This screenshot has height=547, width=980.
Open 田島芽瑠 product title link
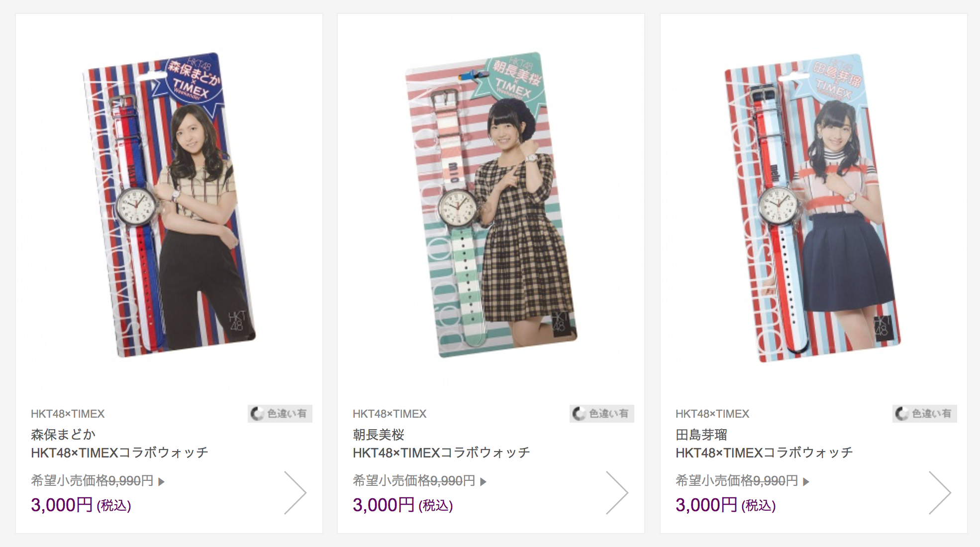coord(764,444)
